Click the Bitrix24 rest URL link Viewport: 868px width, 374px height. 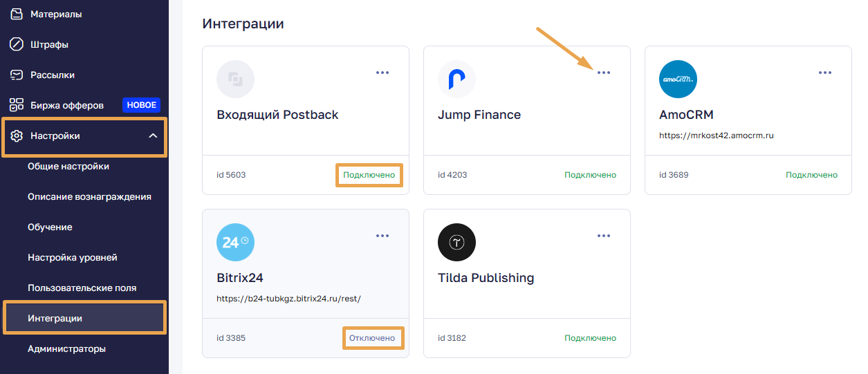[288, 299]
